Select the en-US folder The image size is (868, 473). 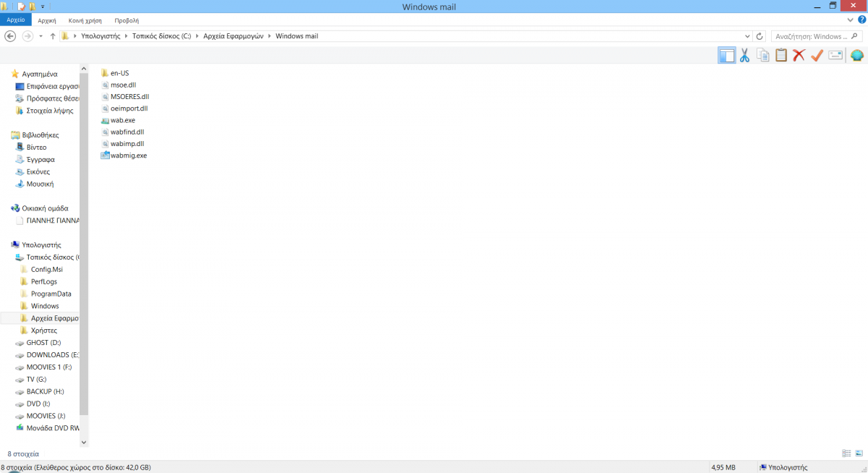pyautogui.click(x=115, y=73)
